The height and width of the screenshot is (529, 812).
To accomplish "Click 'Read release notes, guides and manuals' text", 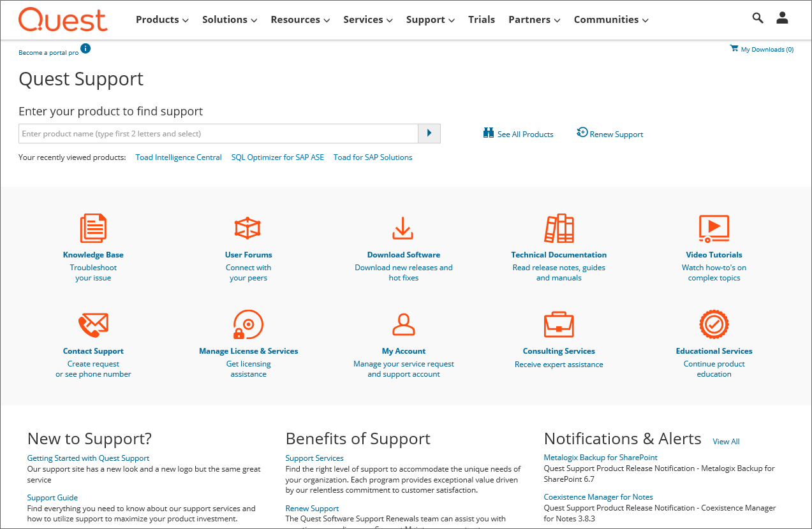I will click(559, 273).
